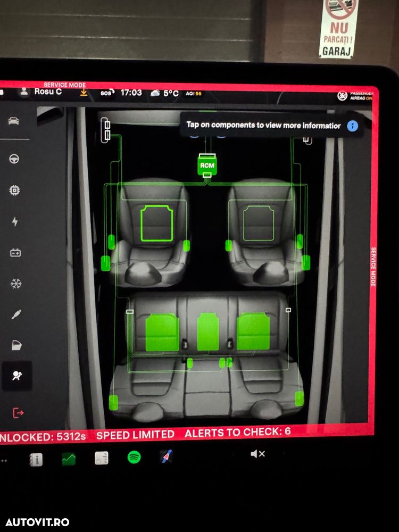Tap the rear left seat green occupancy pad

(x=162, y=332)
